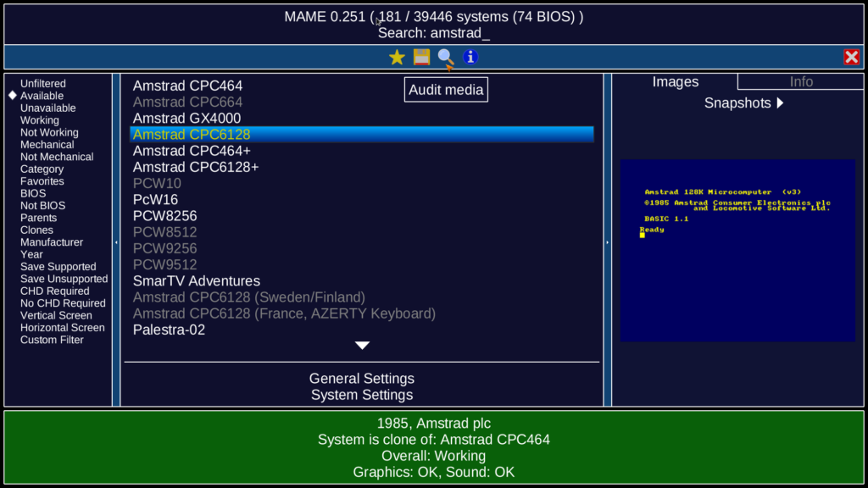Open General Settings

pyautogui.click(x=361, y=379)
